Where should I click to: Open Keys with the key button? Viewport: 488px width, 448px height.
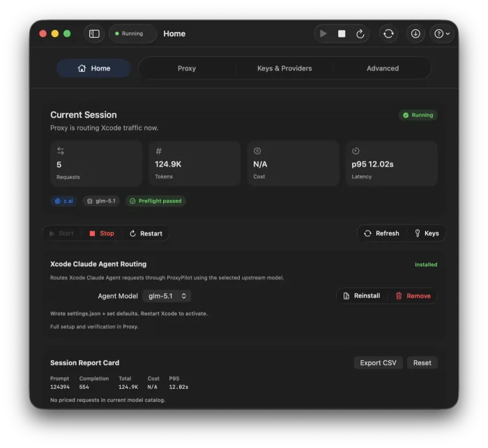[427, 233]
